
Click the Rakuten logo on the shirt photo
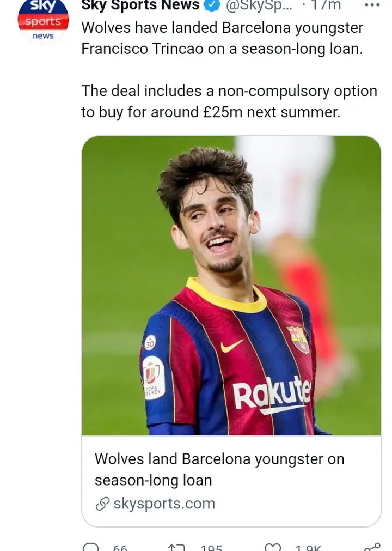click(x=273, y=395)
